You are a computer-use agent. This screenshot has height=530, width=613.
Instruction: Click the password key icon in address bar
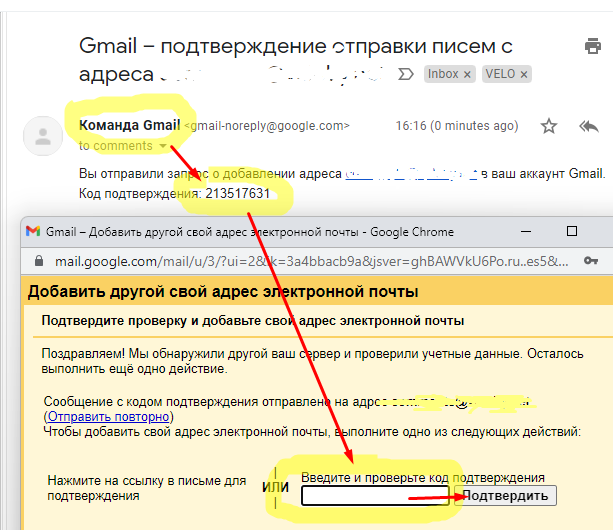pyautogui.click(x=591, y=261)
